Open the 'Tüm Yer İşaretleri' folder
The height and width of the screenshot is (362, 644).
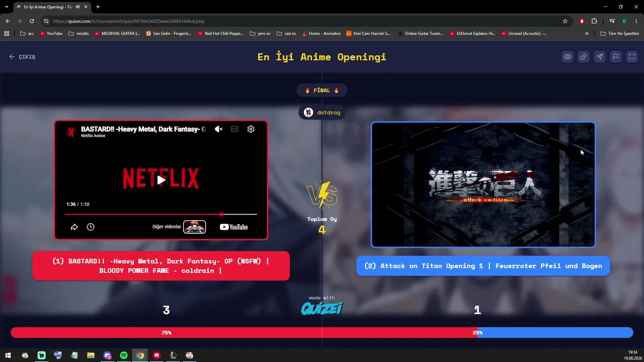(620, 34)
